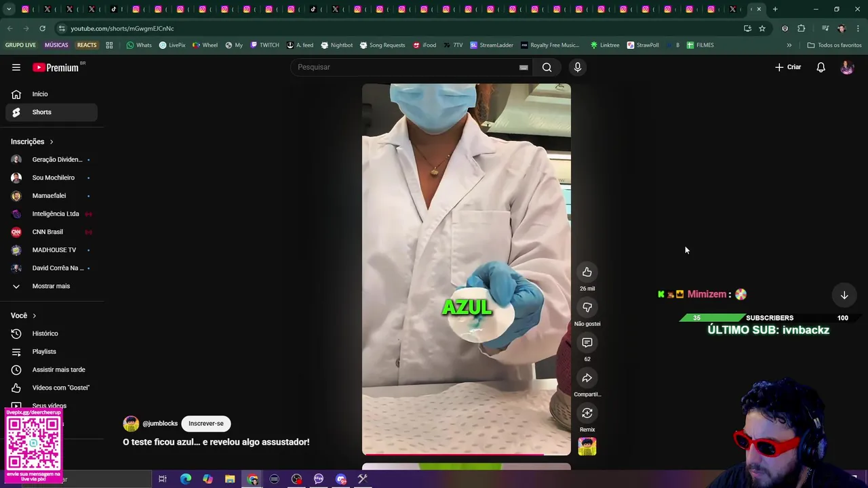
Task: Open the YouTube hamburger guide menu
Action: coord(16,67)
